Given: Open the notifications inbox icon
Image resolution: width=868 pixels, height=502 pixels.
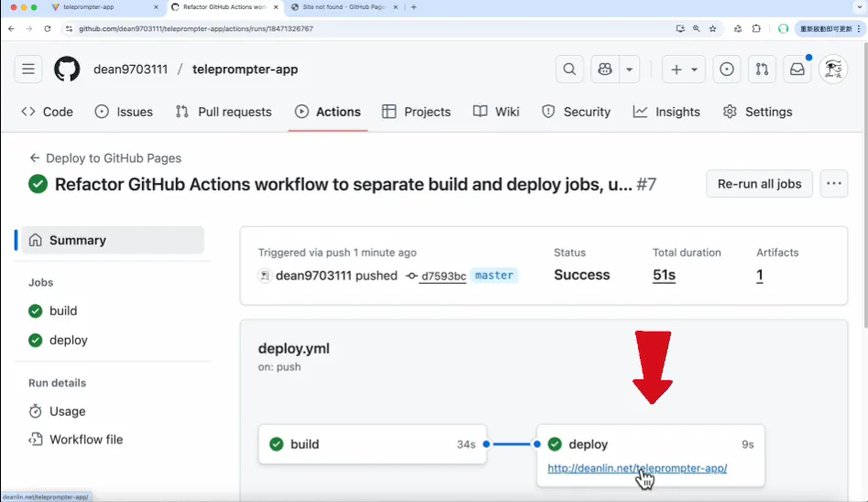Looking at the screenshot, I should coord(797,70).
